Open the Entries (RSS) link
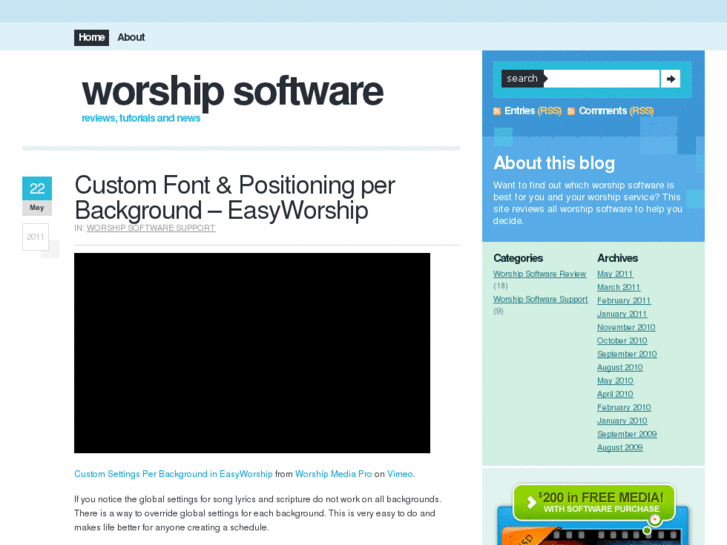Screen dimensions: 727x545 [533, 111]
